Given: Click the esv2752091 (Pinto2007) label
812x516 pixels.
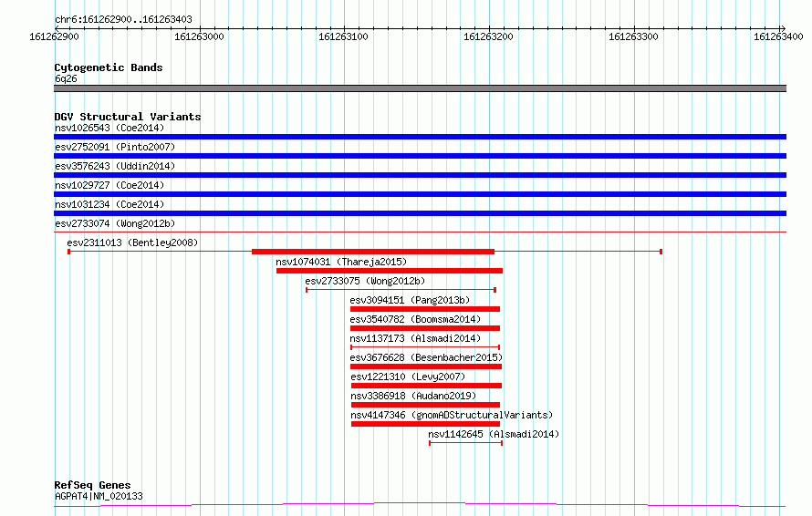Looking at the screenshot, I should click(115, 147).
